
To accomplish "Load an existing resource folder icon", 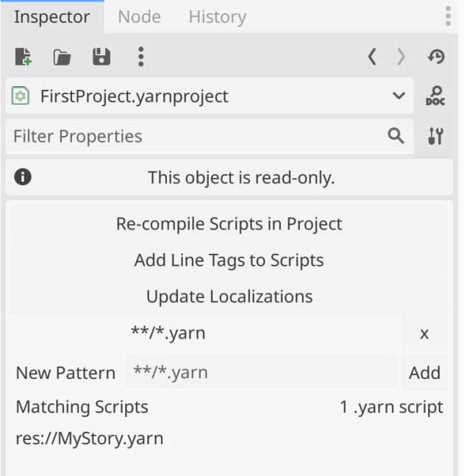I will (62, 57).
